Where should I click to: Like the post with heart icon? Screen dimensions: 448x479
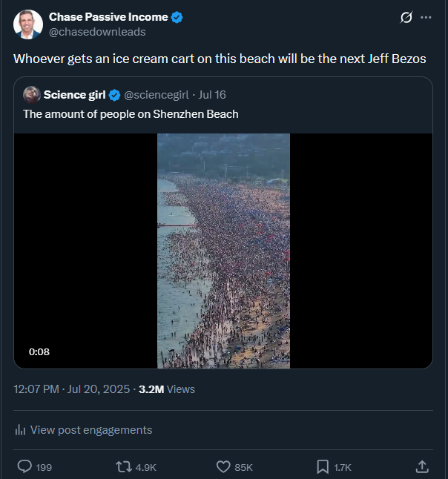223,466
